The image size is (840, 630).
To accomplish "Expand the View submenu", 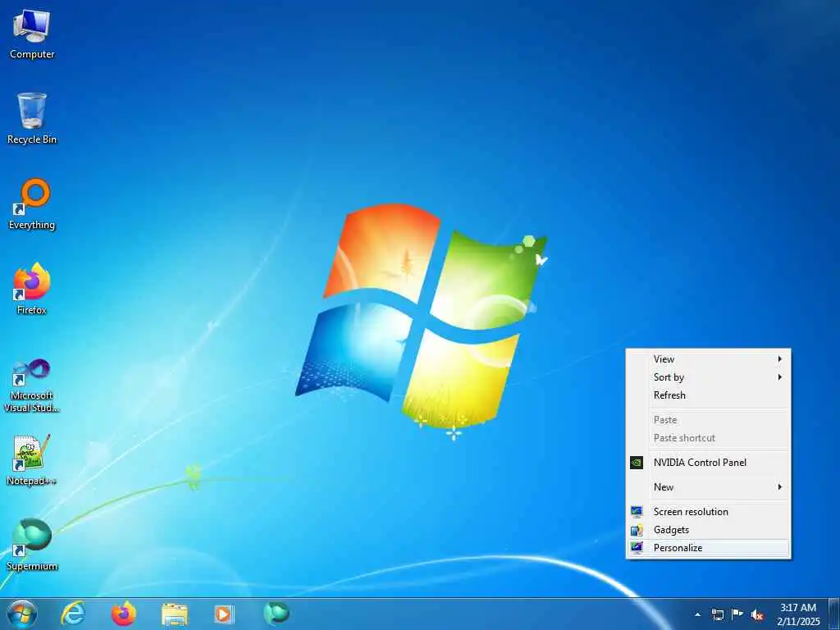I will click(x=708, y=359).
